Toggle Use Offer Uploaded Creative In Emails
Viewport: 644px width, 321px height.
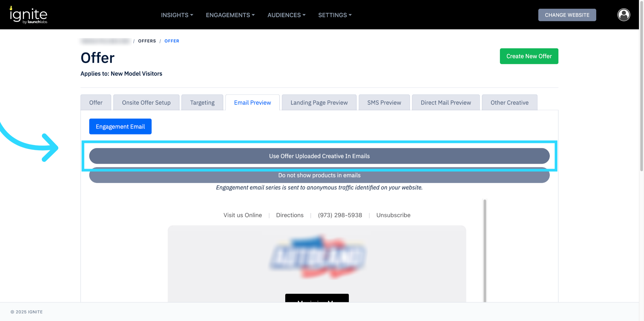coord(319,156)
